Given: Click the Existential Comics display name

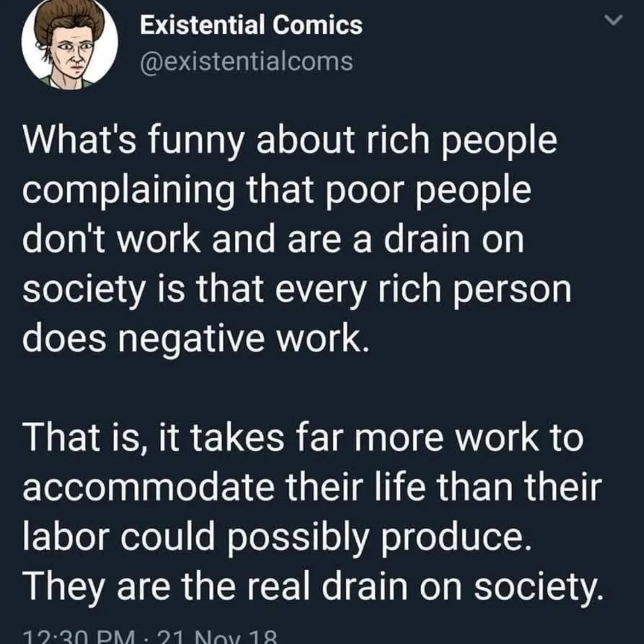Looking at the screenshot, I should tap(251, 25).
